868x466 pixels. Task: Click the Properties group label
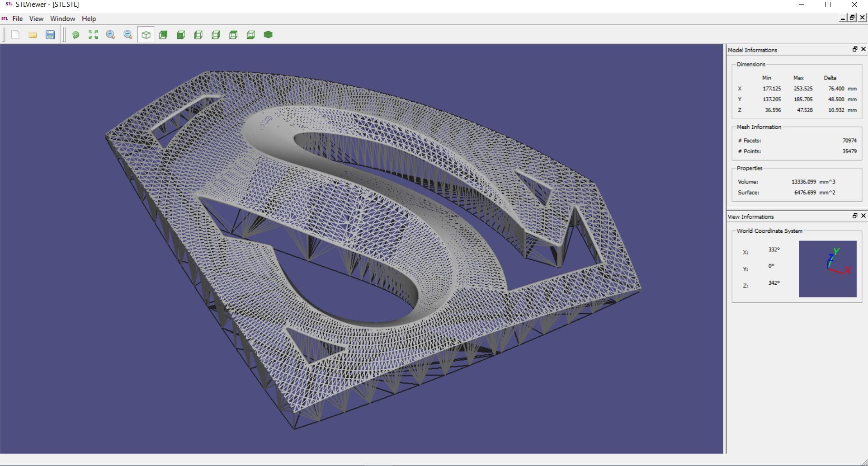coord(750,168)
